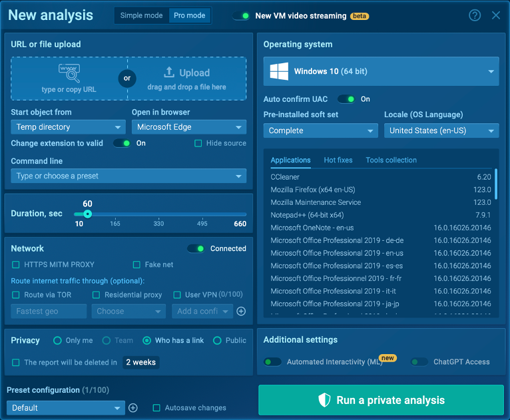Check report deletion checkbox
This screenshot has width=510, height=420.
tap(15, 362)
